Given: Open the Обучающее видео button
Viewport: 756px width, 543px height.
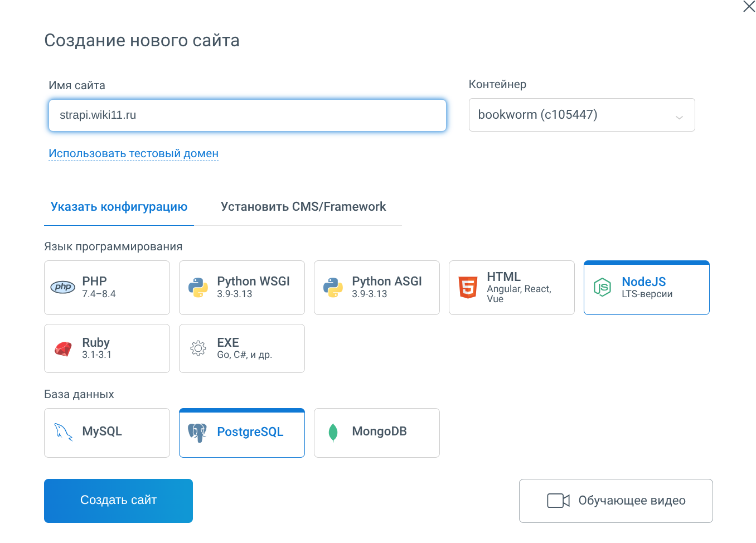Looking at the screenshot, I should point(616,501).
